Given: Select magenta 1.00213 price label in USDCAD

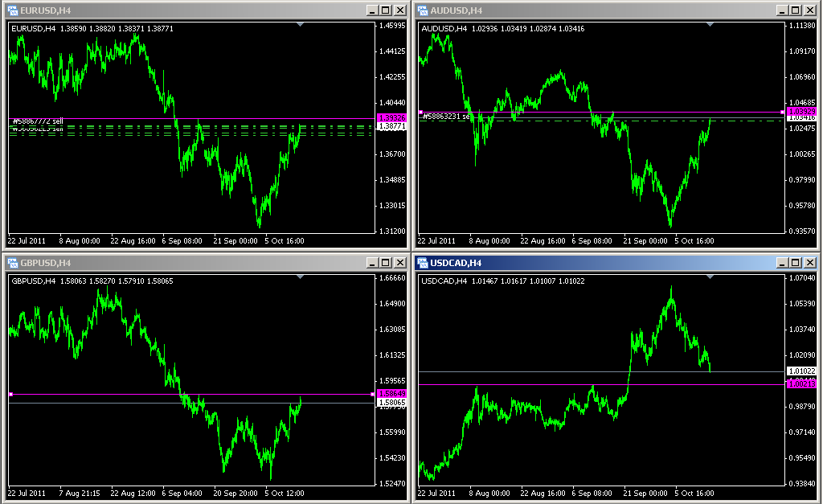Looking at the screenshot, I should (802, 384).
